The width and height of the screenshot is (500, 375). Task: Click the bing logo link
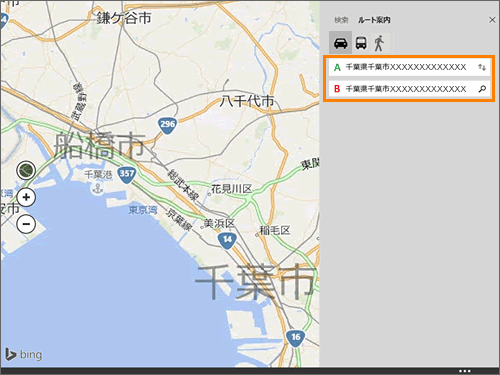point(23,354)
